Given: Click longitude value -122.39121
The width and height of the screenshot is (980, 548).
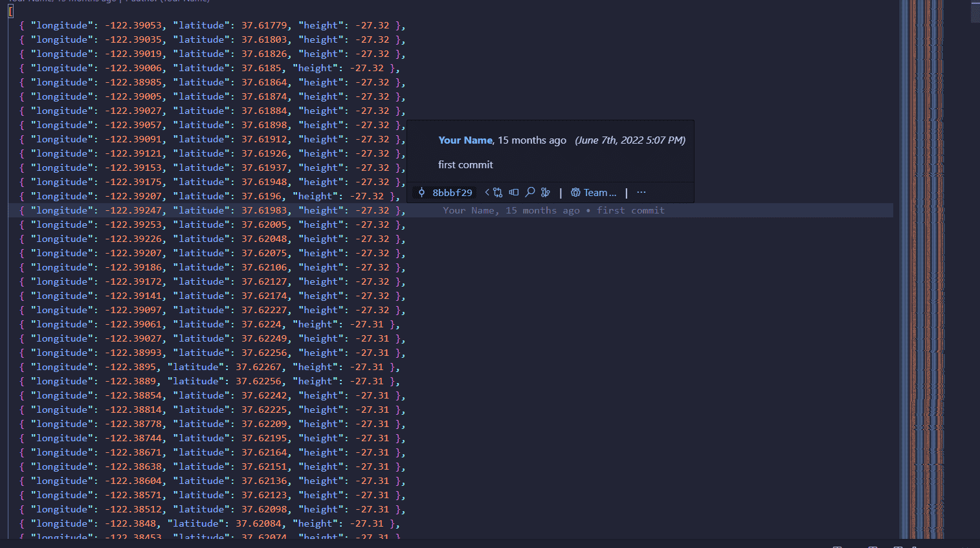Looking at the screenshot, I should (133, 153).
